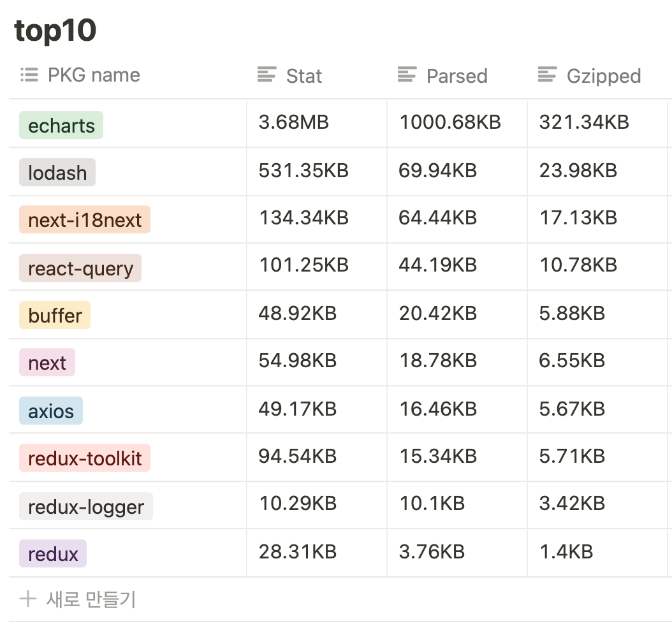Select the green echarts tag
The image size is (672, 626).
pos(61,125)
